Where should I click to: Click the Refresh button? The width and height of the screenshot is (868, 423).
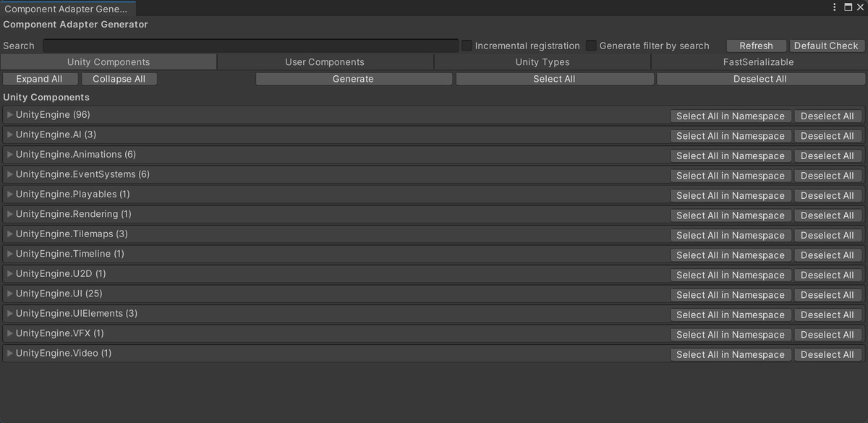[756, 46]
